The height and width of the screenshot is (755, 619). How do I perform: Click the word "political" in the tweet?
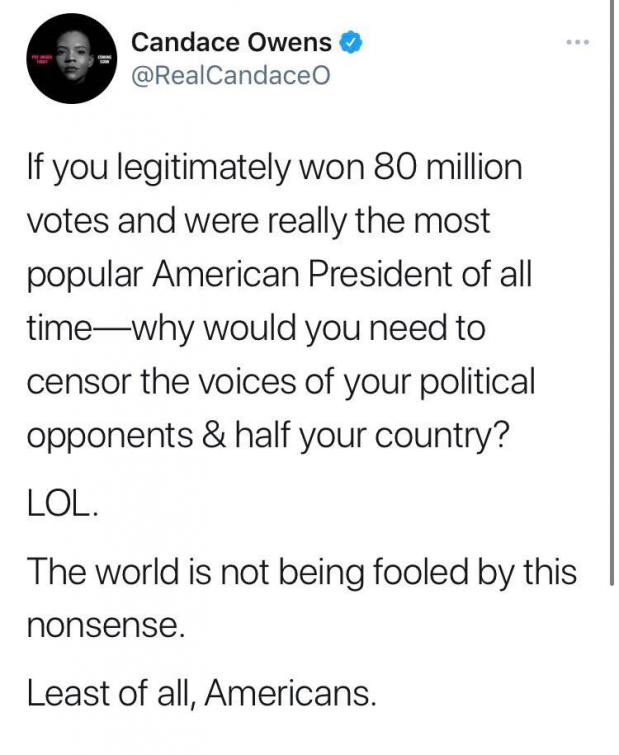[x=478, y=380]
